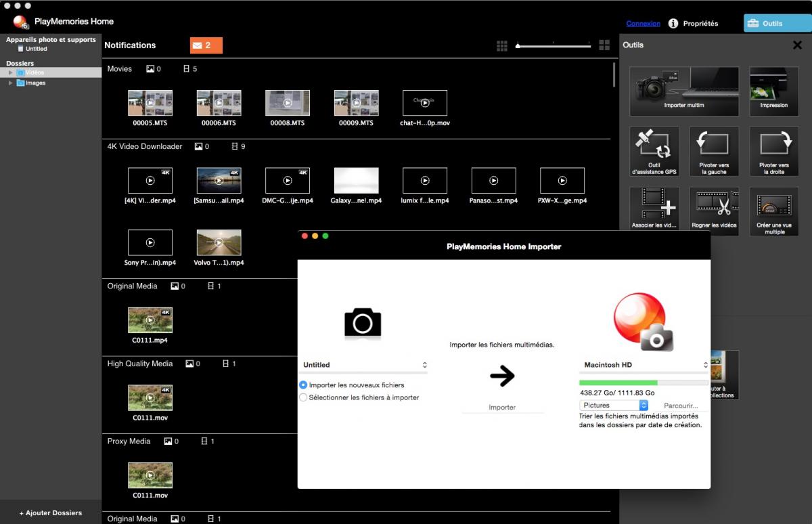Click the Propriétés label
Screen dimensions: 812x524
[700, 23]
